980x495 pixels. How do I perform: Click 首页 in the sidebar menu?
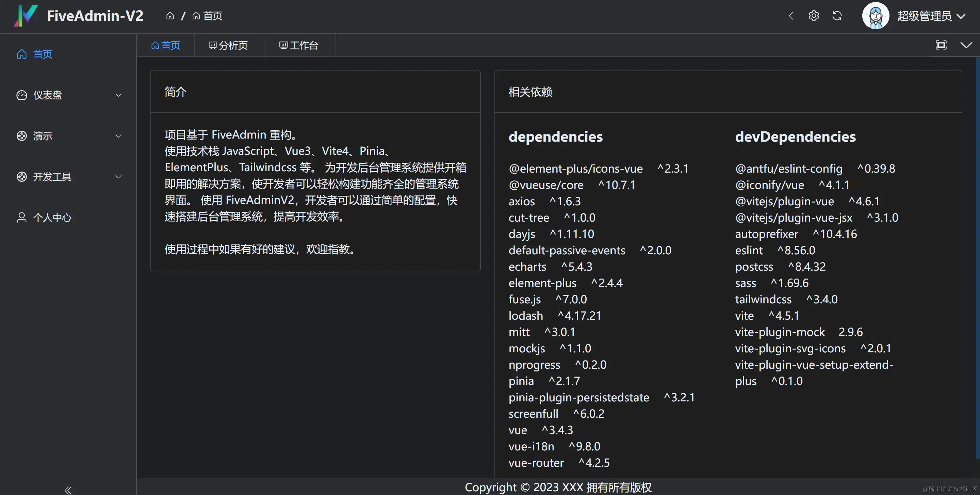point(43,54)
